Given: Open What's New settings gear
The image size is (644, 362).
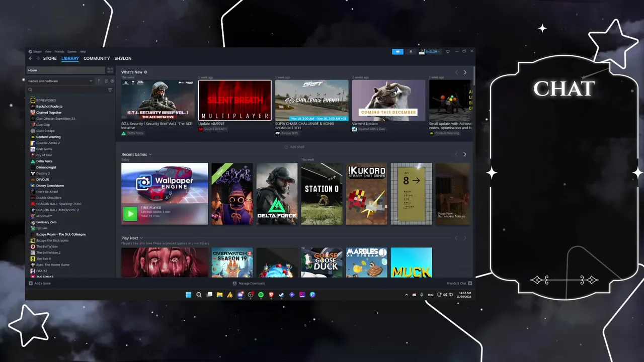Looking at the screenshot, I should (x=145, y=72).
